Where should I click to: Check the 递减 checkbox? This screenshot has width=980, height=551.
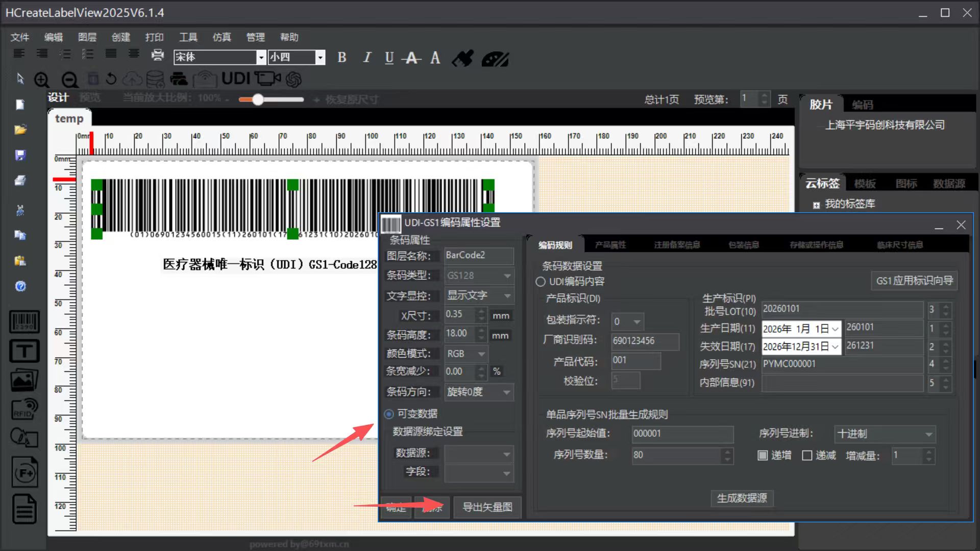click(807, 456)
